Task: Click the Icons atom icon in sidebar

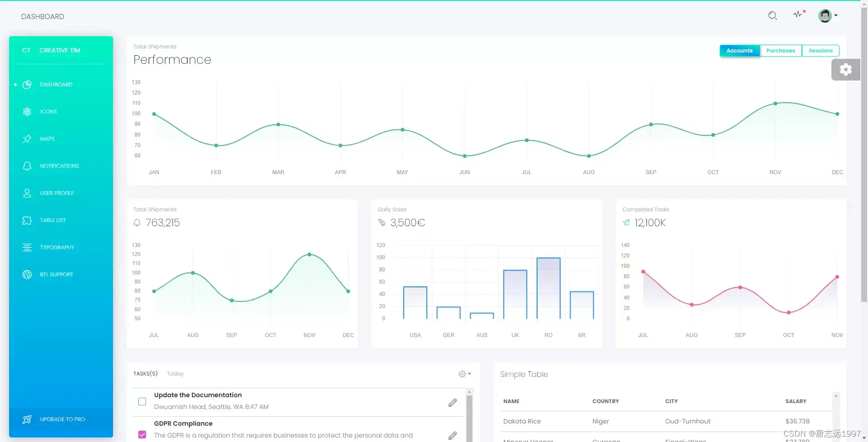Action: point(27,112)
